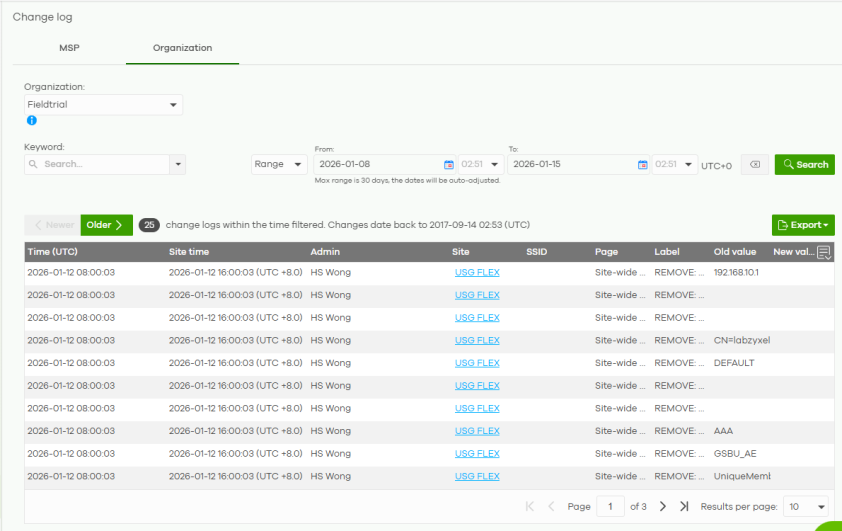
Task: Open the first USG FLEX site link
Action: (x=477, y=272)
